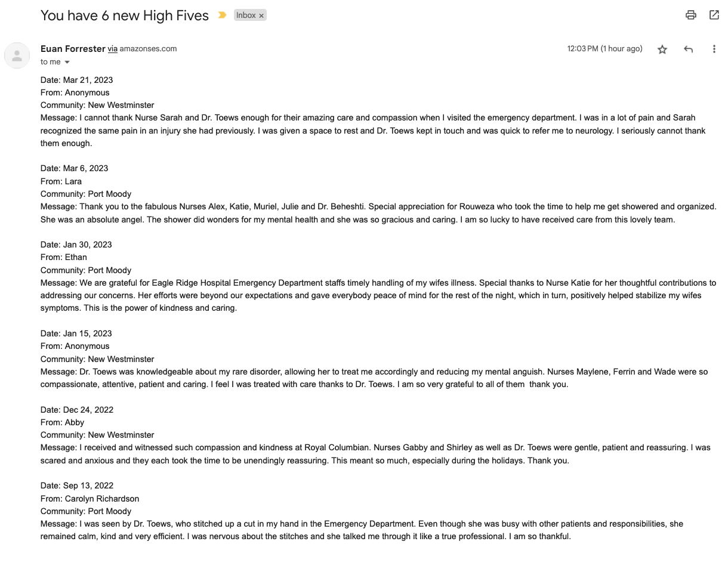This screenshot has width=728, height=566.
Task: Toggle the yellow importance marker
Action: [x=222, y=16]
